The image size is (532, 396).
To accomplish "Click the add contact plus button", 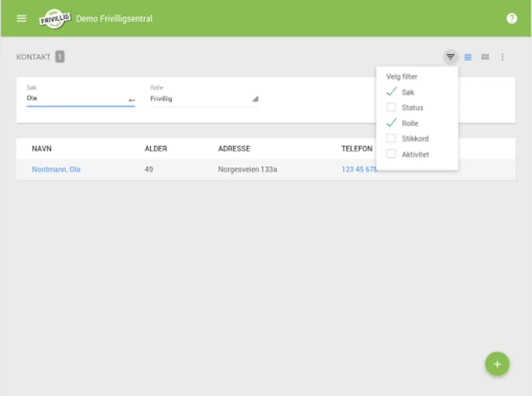I will (497, 364).
